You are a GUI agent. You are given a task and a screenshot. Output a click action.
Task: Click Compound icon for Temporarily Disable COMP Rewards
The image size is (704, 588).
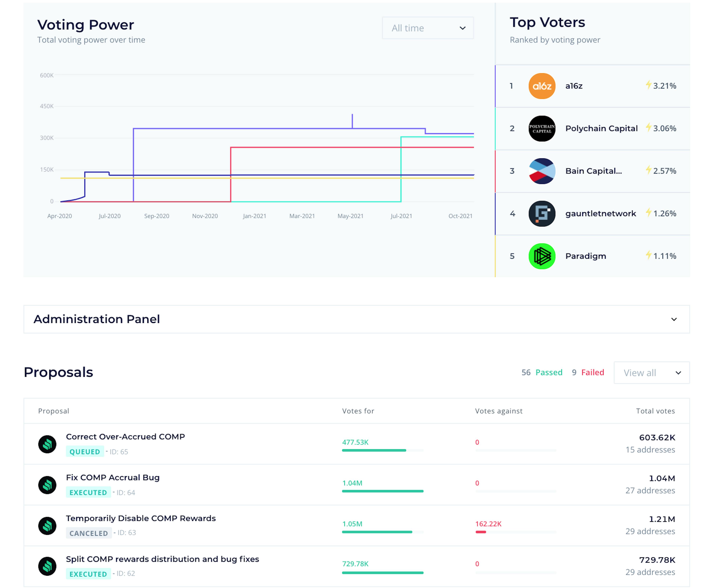click(x=47, y=526)
